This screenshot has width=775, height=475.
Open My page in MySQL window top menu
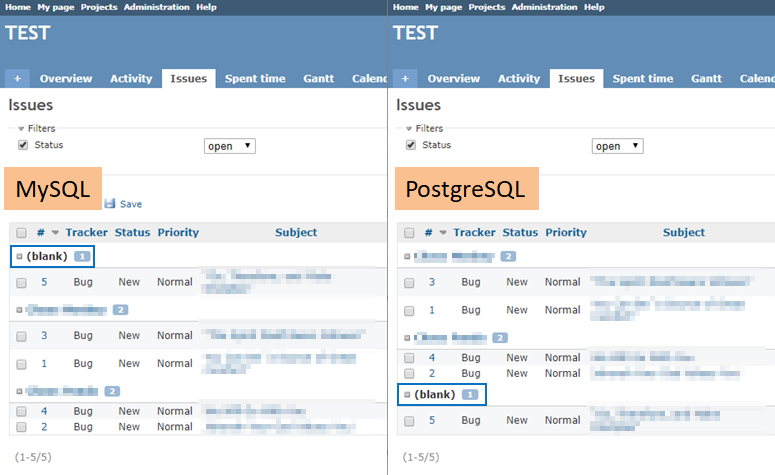pyautogui.click(x=56, y=7)
